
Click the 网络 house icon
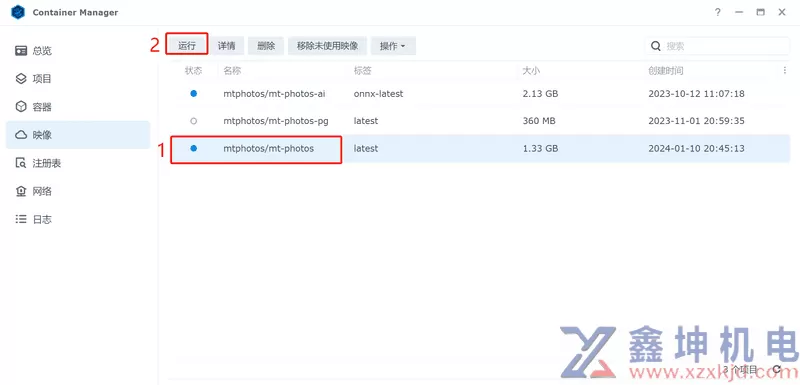point(21,191)
